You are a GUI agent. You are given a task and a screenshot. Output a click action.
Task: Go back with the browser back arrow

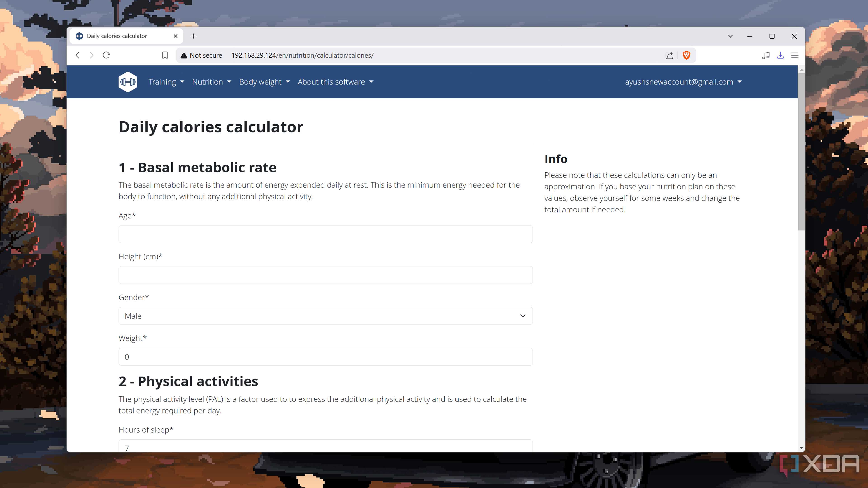coord(78,55)
